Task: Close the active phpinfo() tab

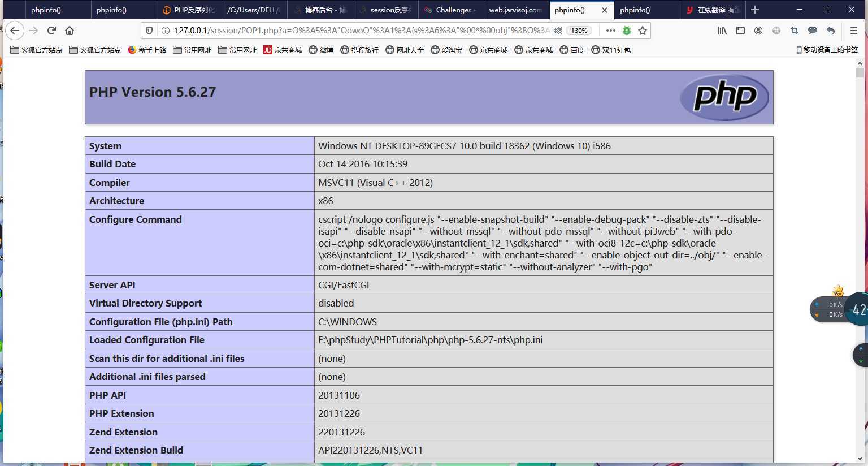Action: [x=604, y=10]
